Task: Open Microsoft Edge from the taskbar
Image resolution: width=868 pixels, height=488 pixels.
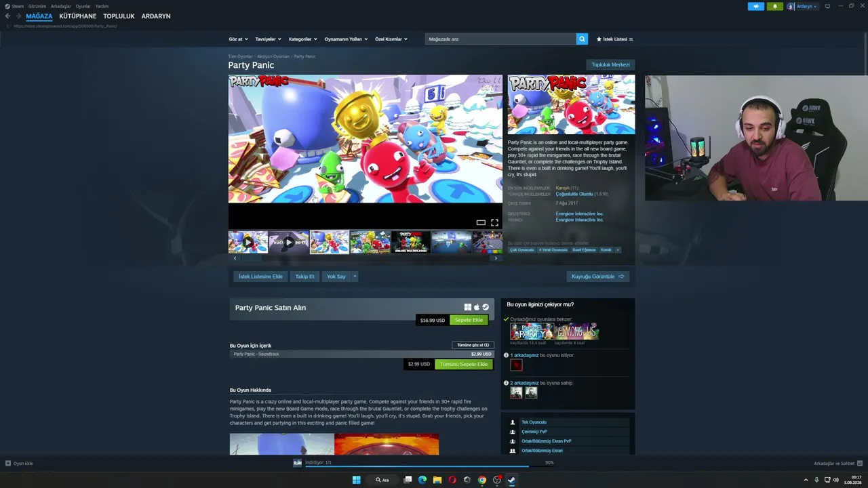Action: 422,480
